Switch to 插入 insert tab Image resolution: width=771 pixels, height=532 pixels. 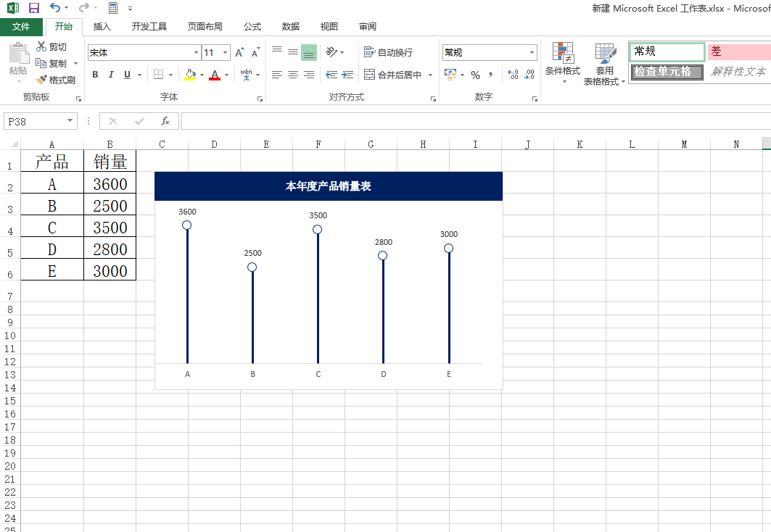(x=102, y=27)
